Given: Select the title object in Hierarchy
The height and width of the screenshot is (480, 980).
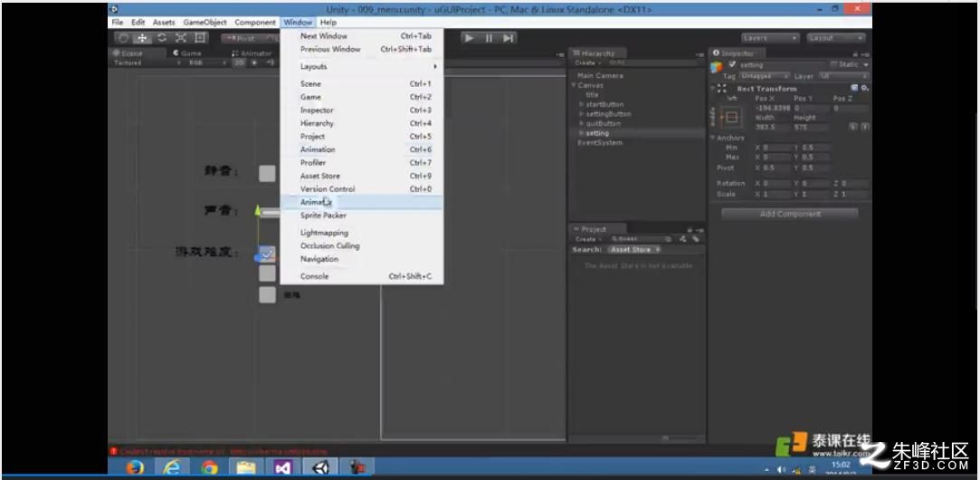Looking at the screenshot, I should pos(592,95).
